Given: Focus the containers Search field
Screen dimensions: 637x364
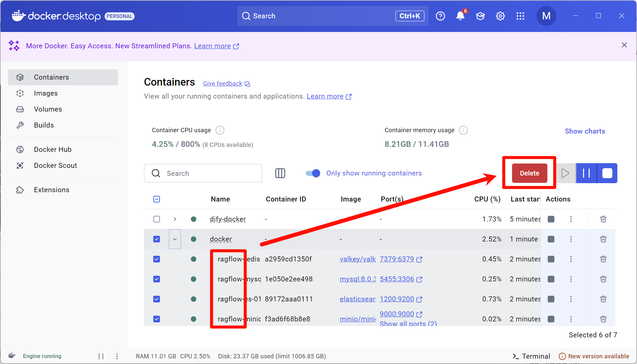Looking at the screenshot, I should pyautogui.click(x=203, y=173).
